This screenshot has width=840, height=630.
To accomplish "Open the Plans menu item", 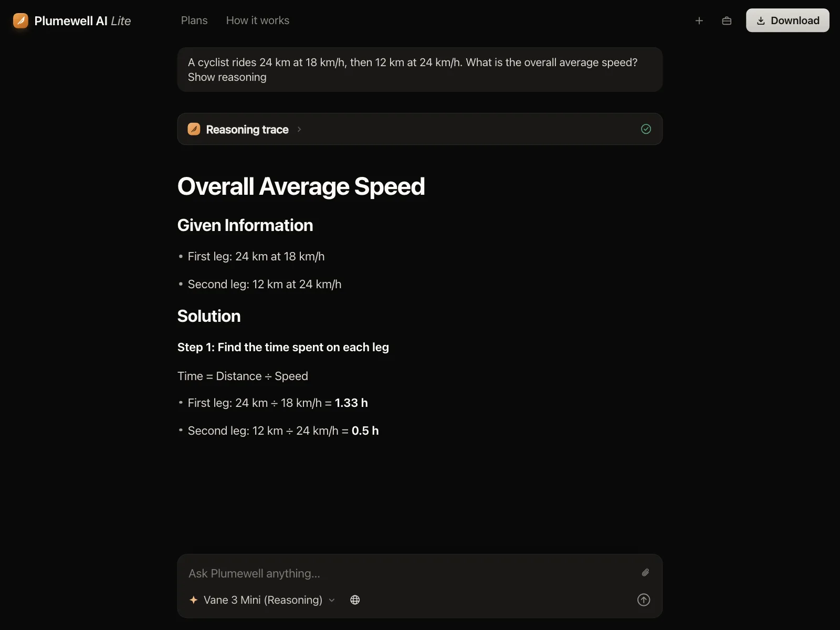I will (x=194, y=20).
